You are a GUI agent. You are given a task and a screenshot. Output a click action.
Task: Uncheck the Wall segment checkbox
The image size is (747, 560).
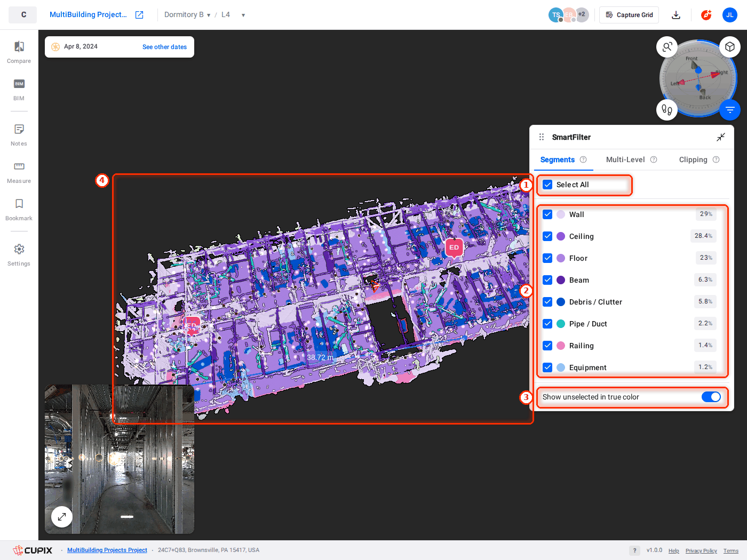pyautogui.click(x=547, y=214)
